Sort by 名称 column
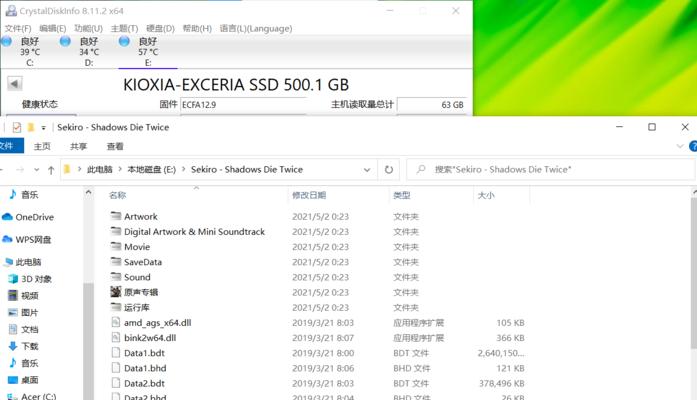 [x=117, y=195]
